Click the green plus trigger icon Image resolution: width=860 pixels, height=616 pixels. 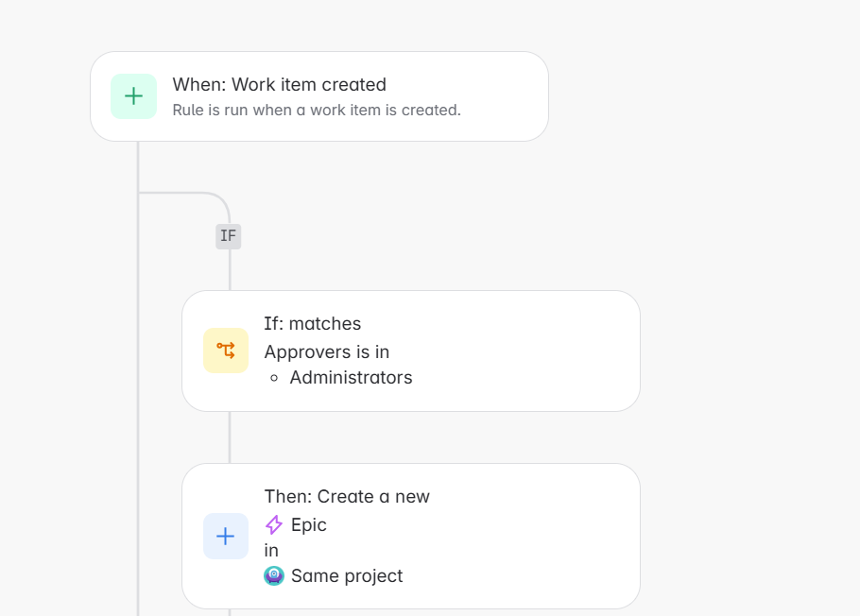134,96
